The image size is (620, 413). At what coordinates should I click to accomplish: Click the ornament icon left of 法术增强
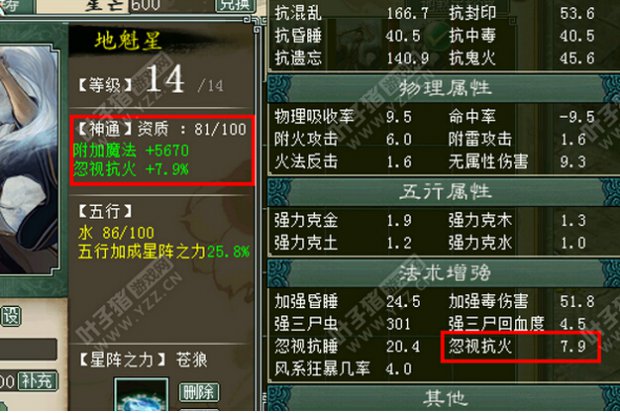(x=280, y=273)
